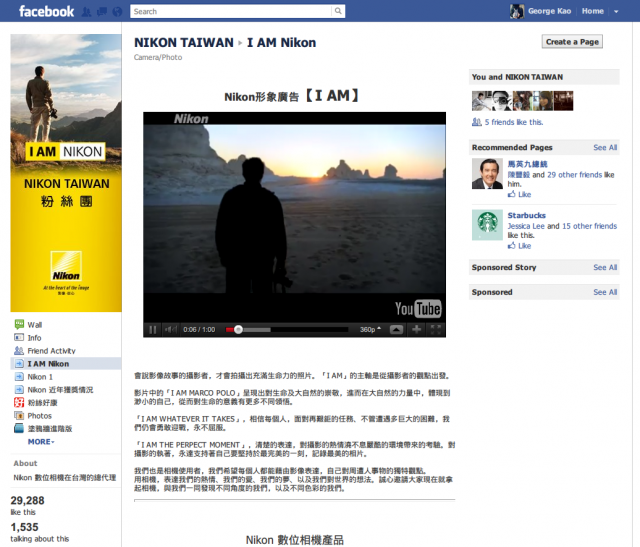Click the Camera/Photo category text
The height and width of the screenshot is (547, 640).
[x=158, y=58]
